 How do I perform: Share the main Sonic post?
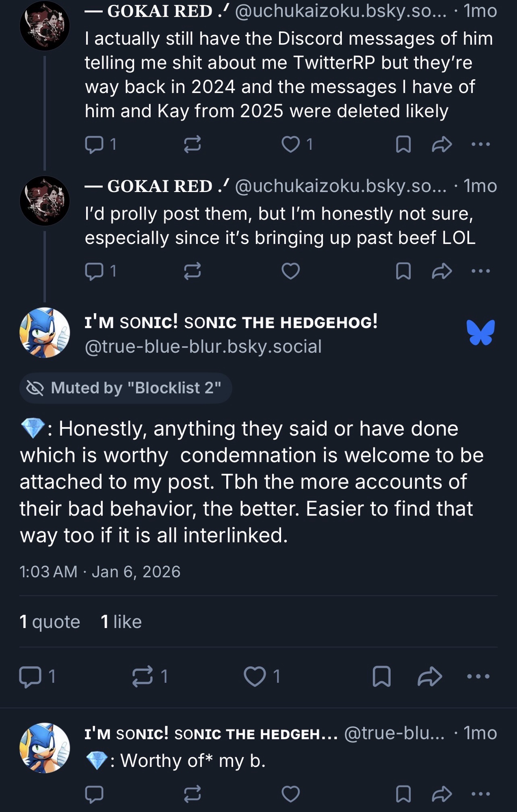430,676
